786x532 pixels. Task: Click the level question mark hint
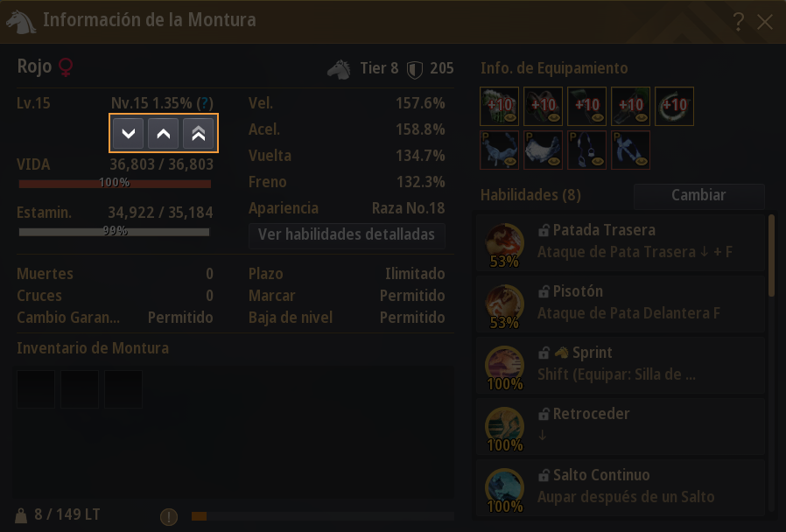pos(205,103)
